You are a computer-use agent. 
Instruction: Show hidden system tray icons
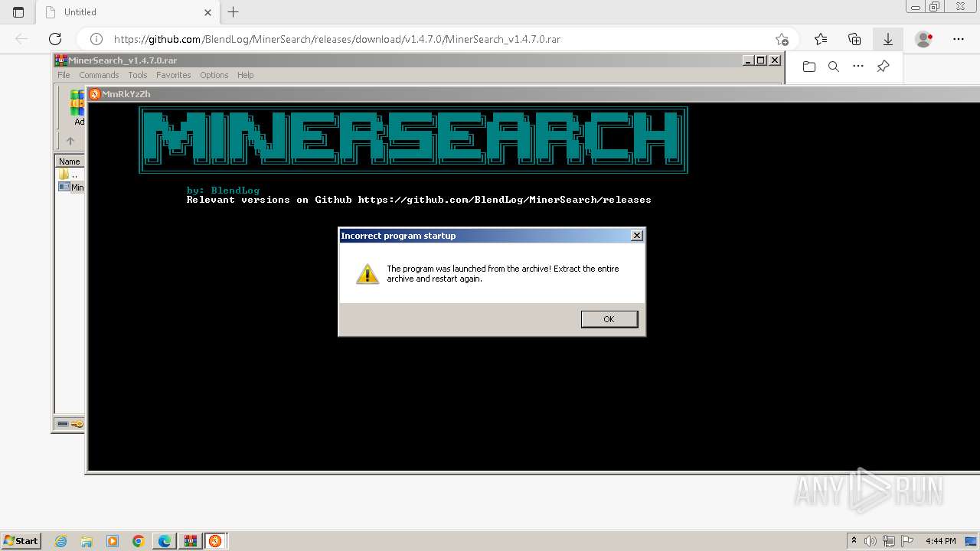point(854,541)
